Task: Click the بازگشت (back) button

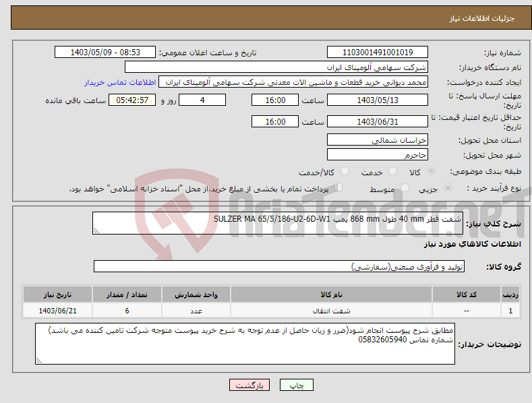Action: (249, 385)
